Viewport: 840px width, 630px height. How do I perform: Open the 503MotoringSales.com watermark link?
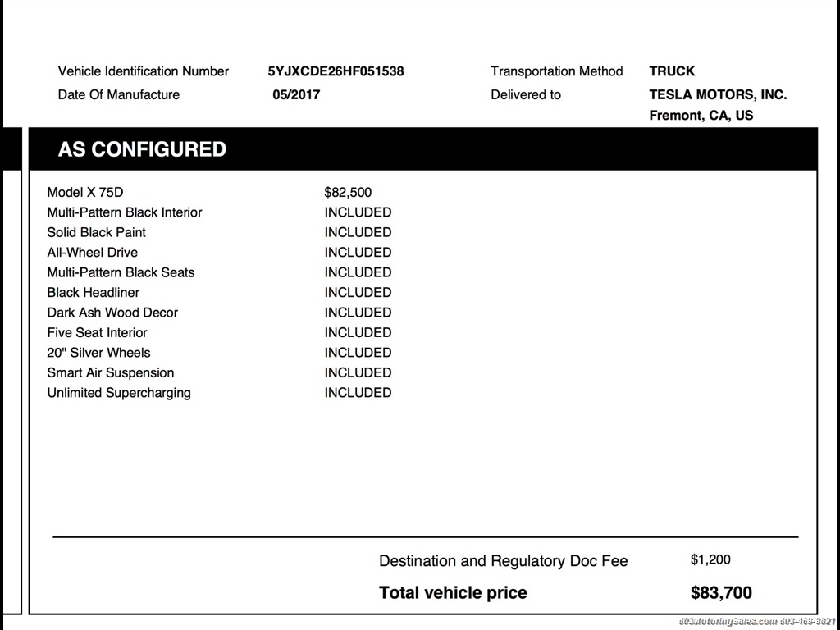[728, 622]
